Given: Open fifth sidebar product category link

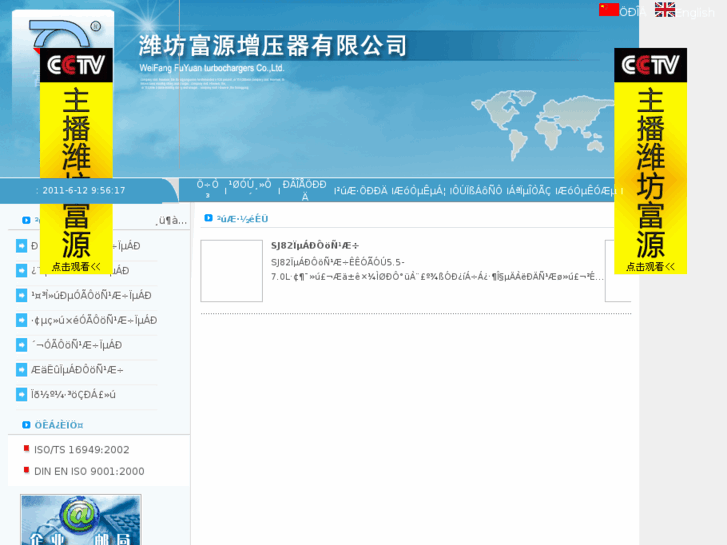Looking at the screenshot, I should tap(77, 345).
